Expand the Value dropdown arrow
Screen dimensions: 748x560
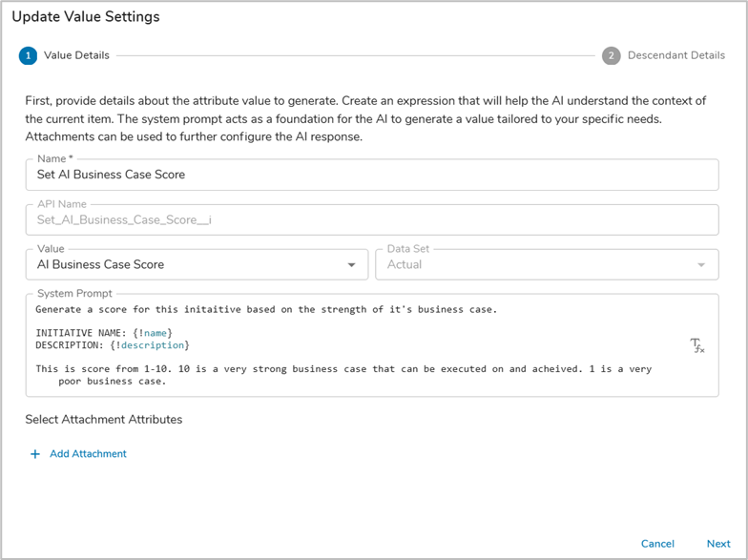tap(352, 265)
